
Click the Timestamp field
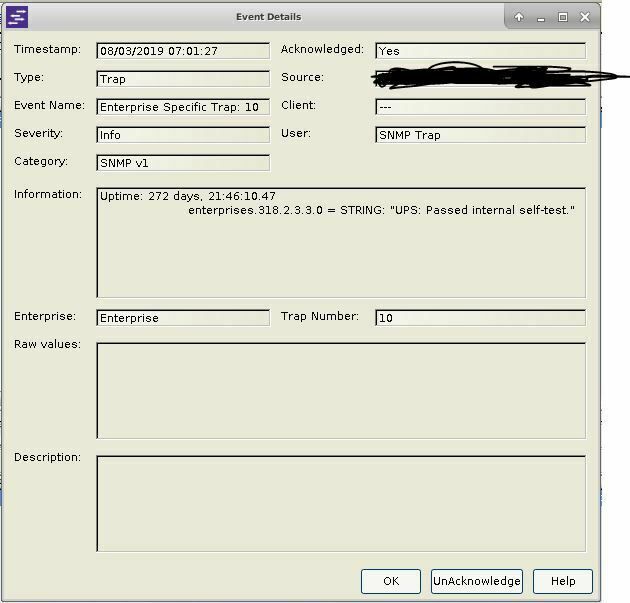point(183,51)
